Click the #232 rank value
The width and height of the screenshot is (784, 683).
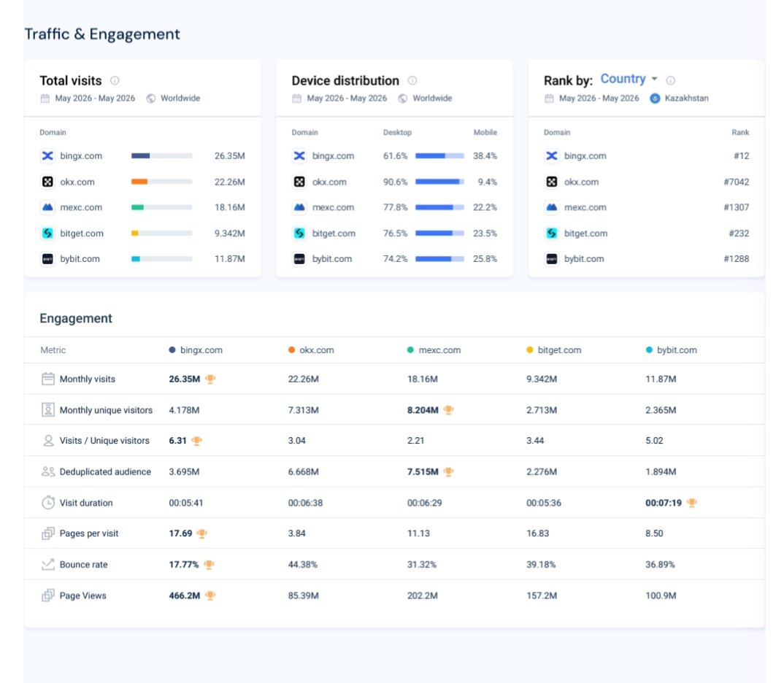point(739,234)
